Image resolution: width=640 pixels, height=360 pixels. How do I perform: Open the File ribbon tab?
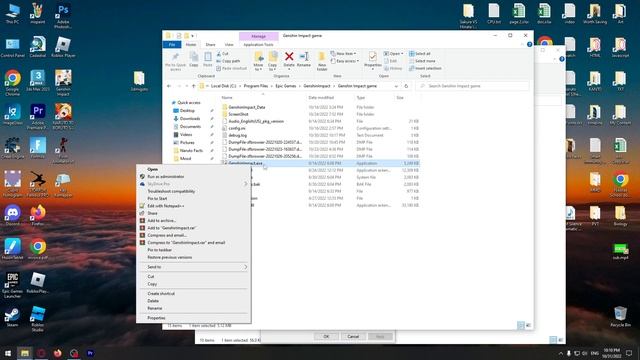[172, 44]
